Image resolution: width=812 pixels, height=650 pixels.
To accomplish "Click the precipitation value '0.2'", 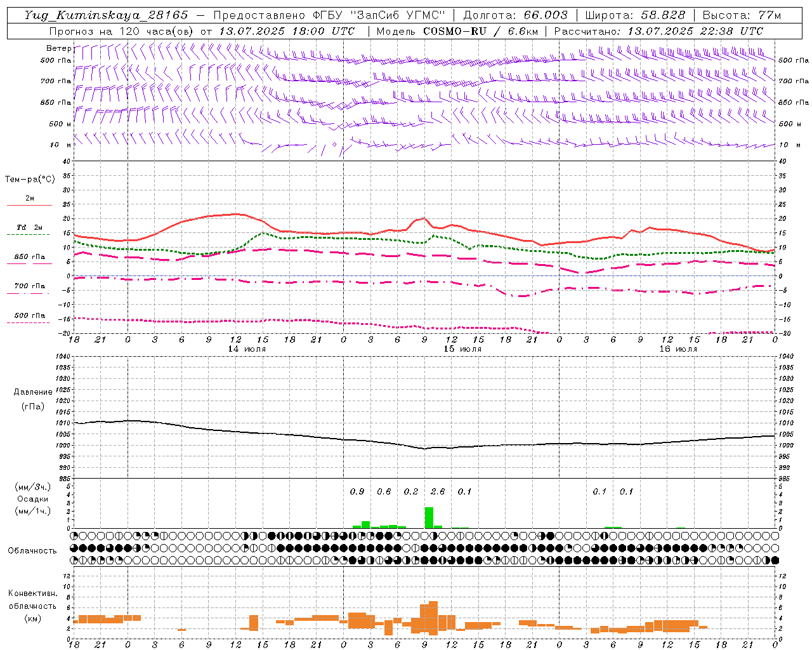I will point(411,491).
